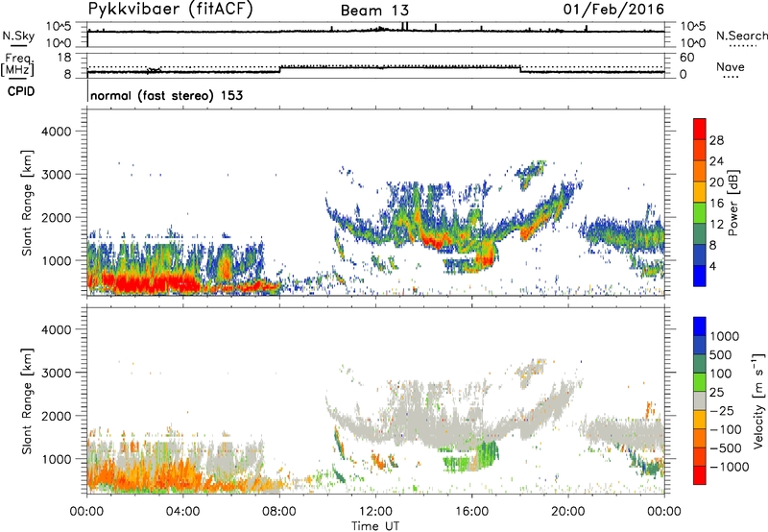
Task: Click the 'N.Search' legend label
Action: click(741, 36)
